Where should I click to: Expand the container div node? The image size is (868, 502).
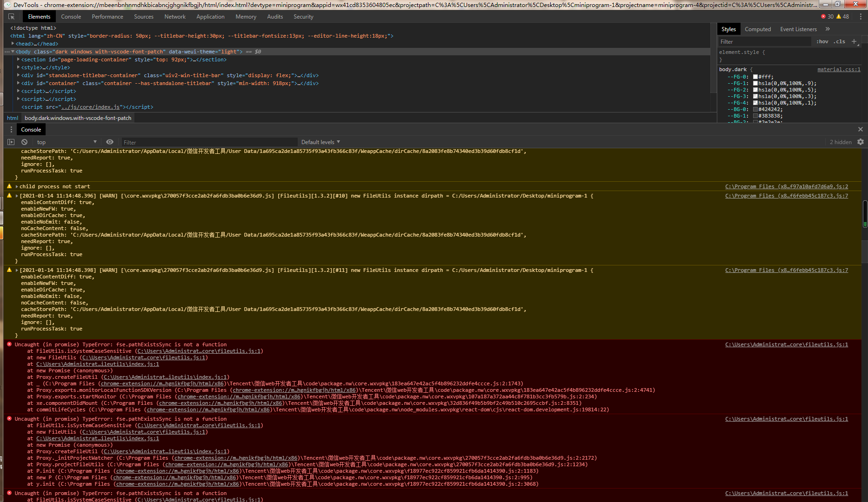tap(18, 83)
